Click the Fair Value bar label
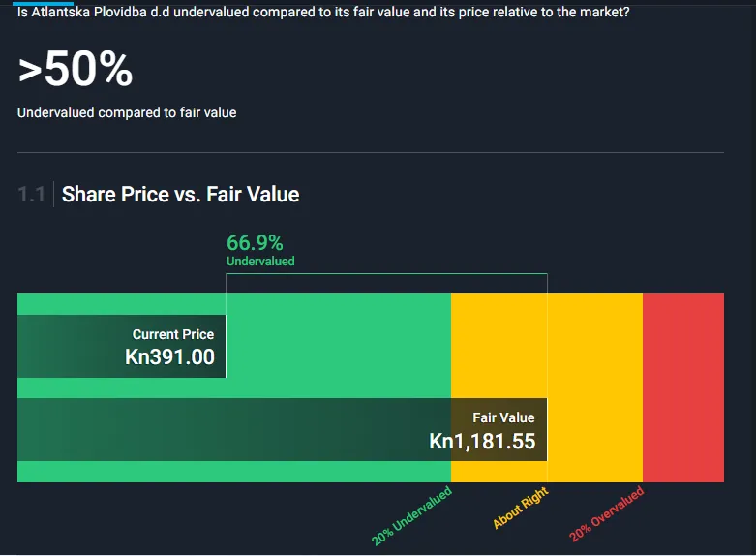756x556 pixels. (503, 417)
